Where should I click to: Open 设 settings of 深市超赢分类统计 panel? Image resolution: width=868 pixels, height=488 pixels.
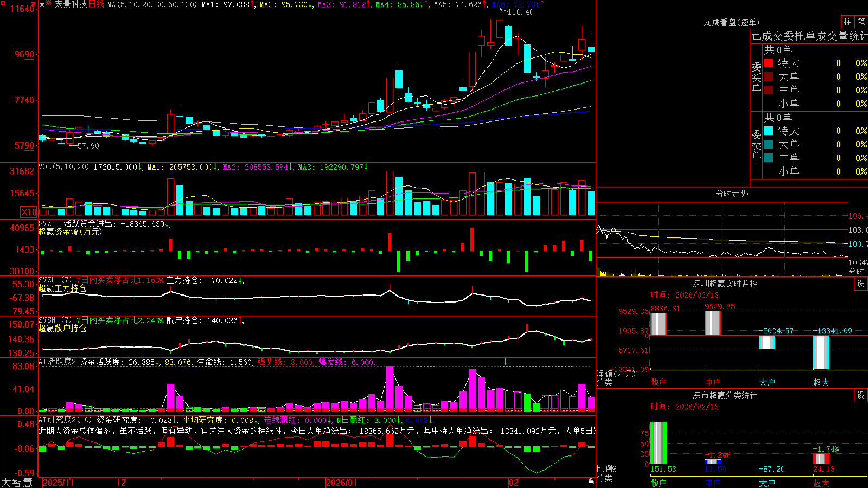coord(861,395)
